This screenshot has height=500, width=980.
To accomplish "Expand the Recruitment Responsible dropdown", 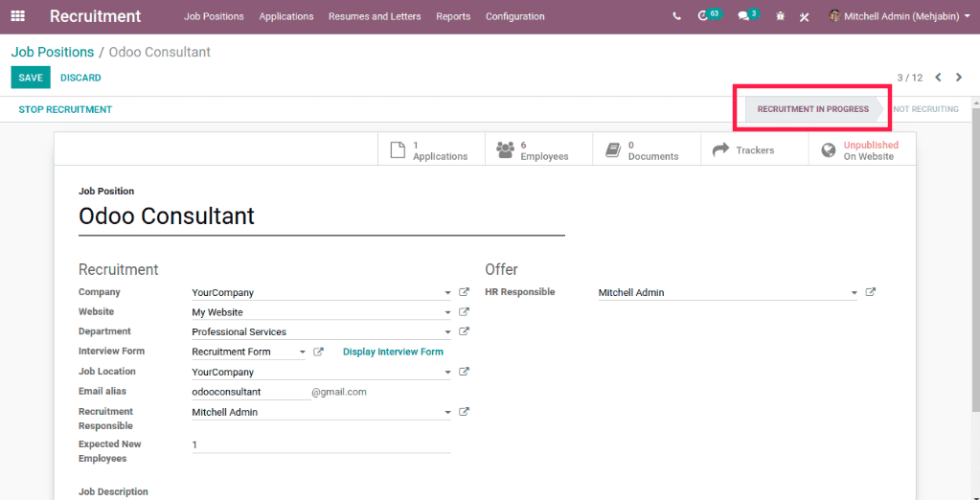I will click(x=447, y=413).
